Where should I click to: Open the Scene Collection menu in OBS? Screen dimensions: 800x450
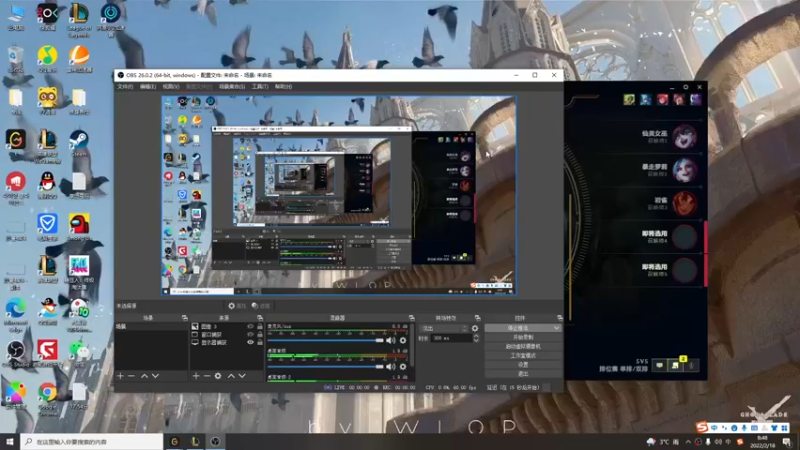click(x=232, y=87)
